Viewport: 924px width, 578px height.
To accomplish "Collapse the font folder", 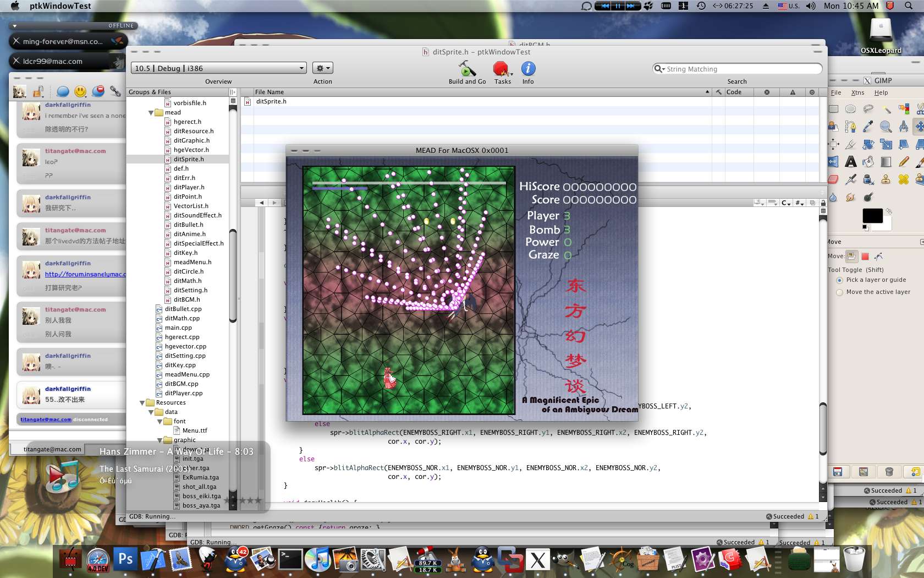I will click(x=159, y=422).
